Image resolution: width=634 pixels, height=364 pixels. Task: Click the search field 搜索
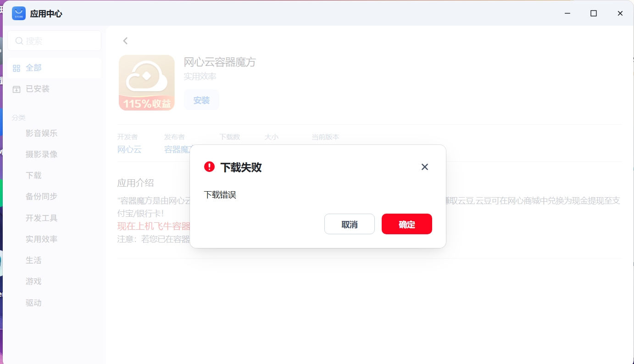[x=54, y=41]
